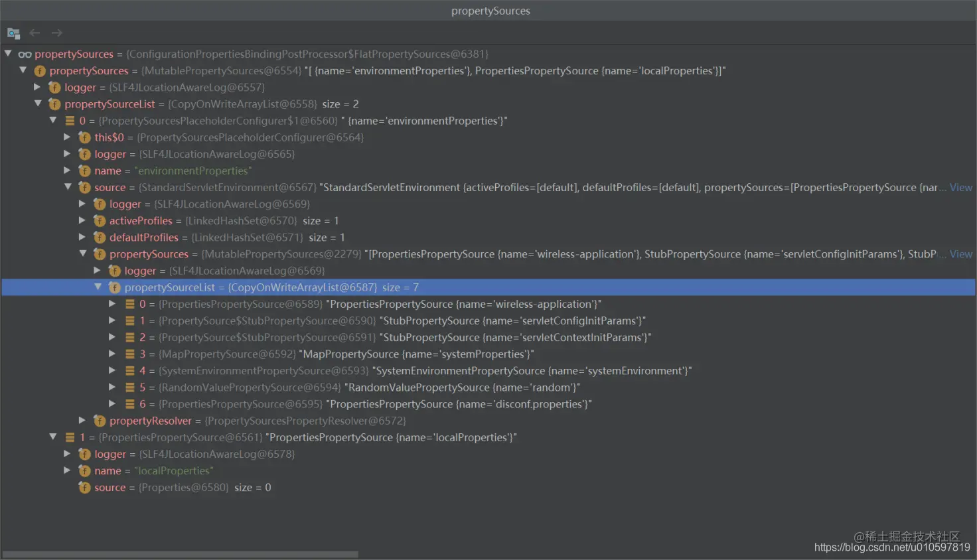Click field icon of source StandardServletEnvironment

[x=84, y=187]
